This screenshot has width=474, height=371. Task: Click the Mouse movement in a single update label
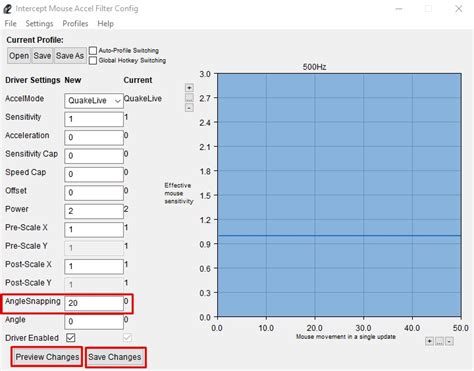pos(346,337)
